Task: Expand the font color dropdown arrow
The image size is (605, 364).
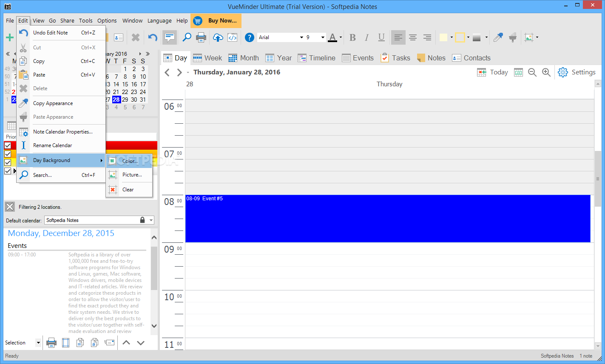Action: point(341,37)
